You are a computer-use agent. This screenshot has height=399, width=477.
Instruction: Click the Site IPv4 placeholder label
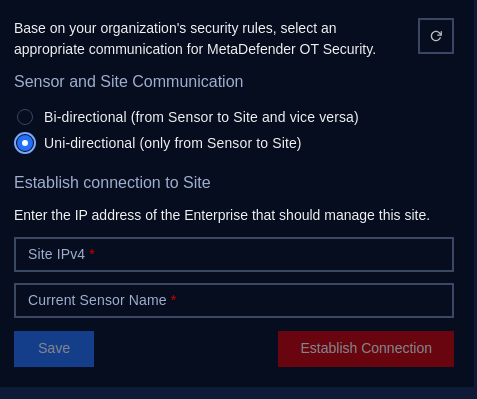[56, 254]
